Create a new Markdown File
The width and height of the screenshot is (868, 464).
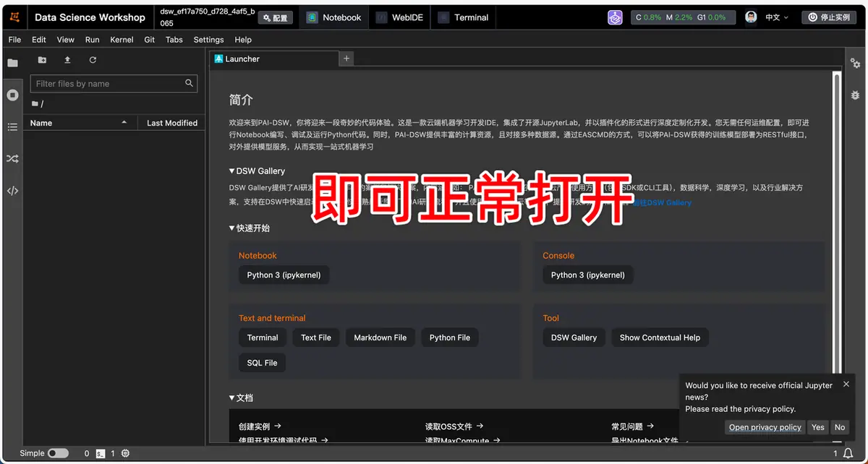(x=380, y=338)
